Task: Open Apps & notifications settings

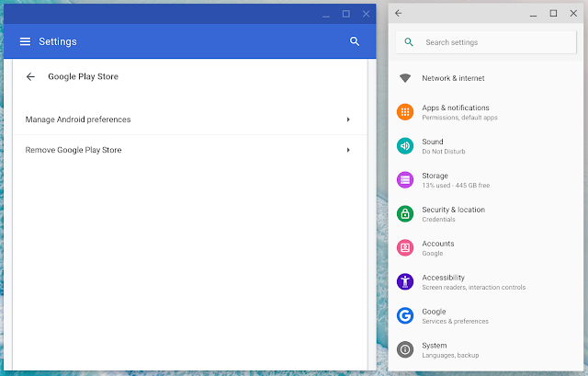Action: (486, 112)
